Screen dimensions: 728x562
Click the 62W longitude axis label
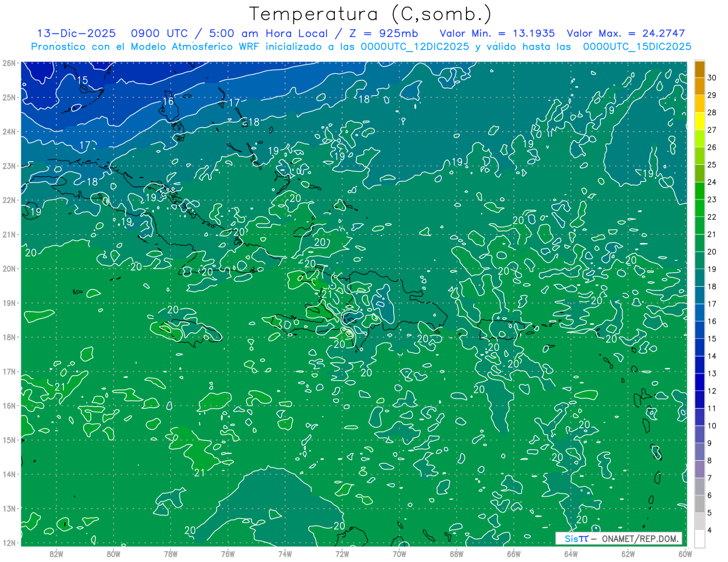pyautogui.click(x=628, y=554)
